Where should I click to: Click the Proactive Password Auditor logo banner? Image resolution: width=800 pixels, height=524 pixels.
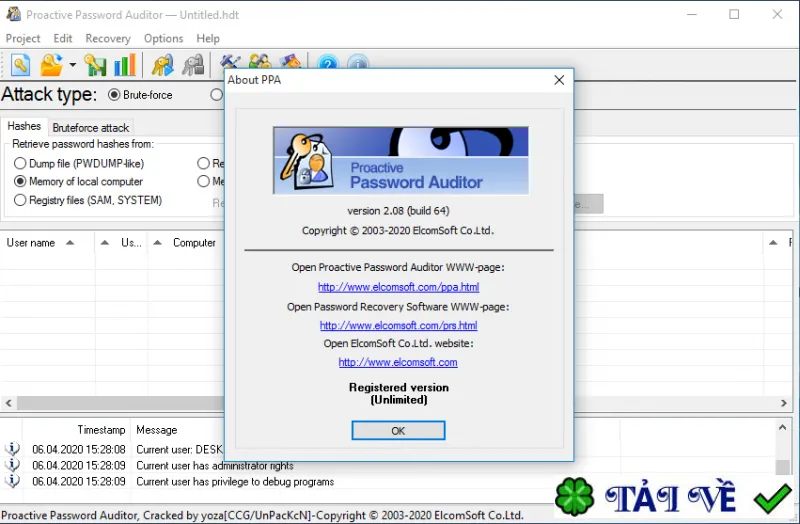pos(401,160)
